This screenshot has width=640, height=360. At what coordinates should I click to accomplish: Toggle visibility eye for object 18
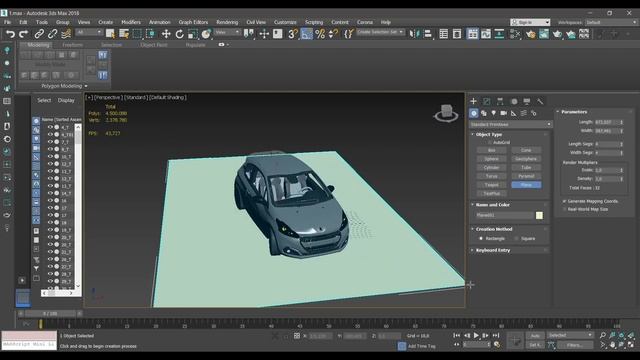pyautogui.click(x=50, y=222)
